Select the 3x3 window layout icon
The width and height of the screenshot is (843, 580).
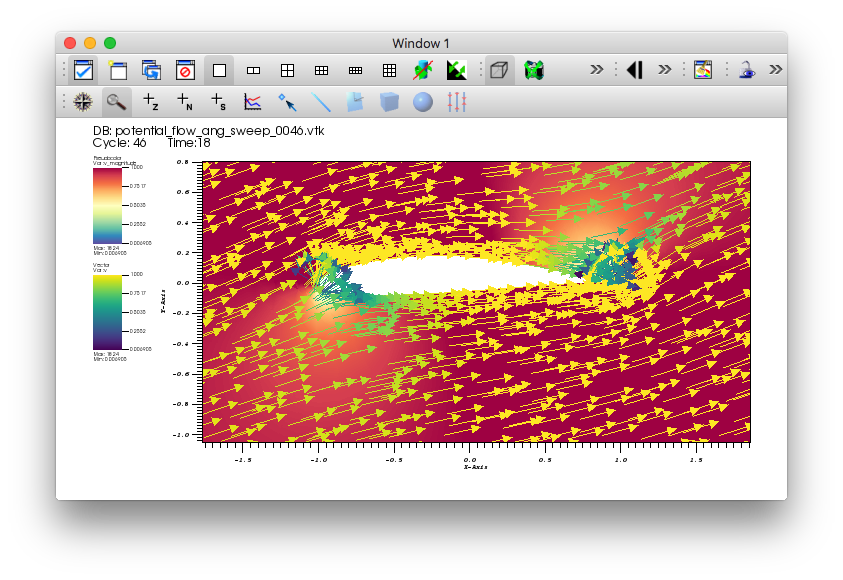(389, 70)
